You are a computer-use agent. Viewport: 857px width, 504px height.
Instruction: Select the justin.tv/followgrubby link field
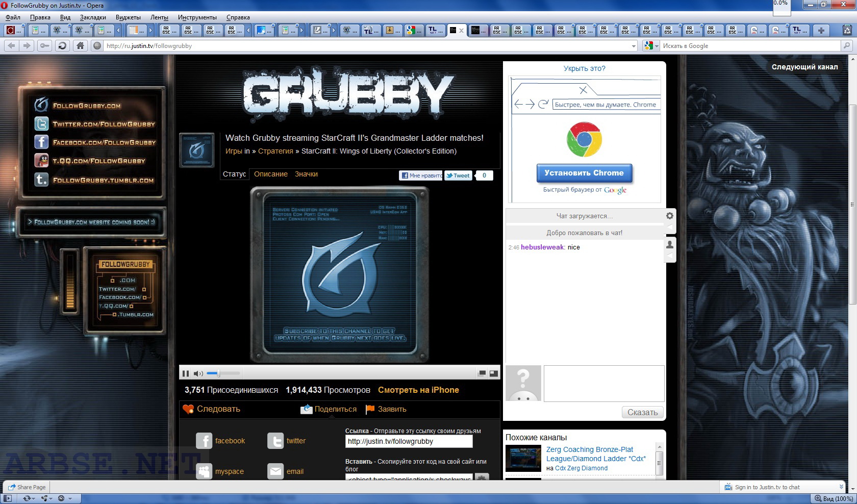409,441
